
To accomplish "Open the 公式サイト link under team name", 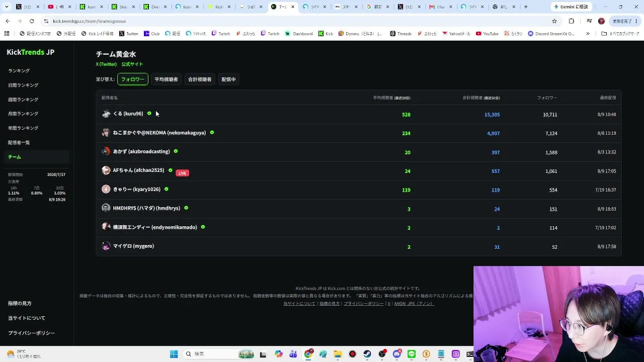I will (132, 64).
